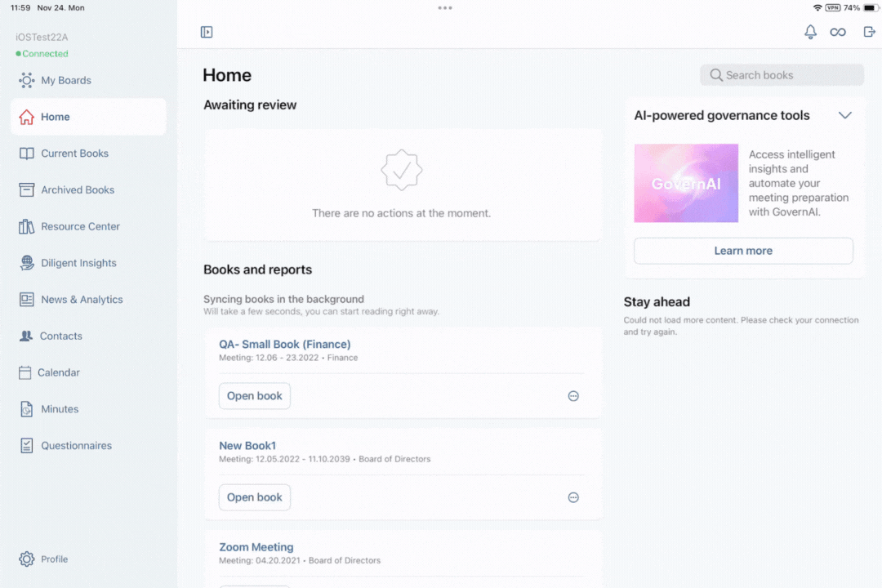Click the Calendar icon in sidebar
Viewport: 882px width, 588px height.
(24, 372)
